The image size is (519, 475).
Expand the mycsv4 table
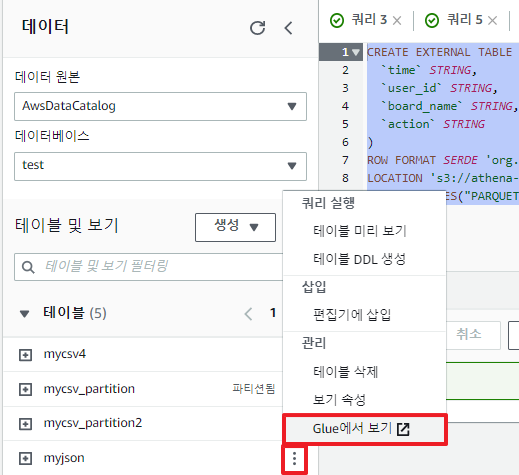(x=26, y=355)
